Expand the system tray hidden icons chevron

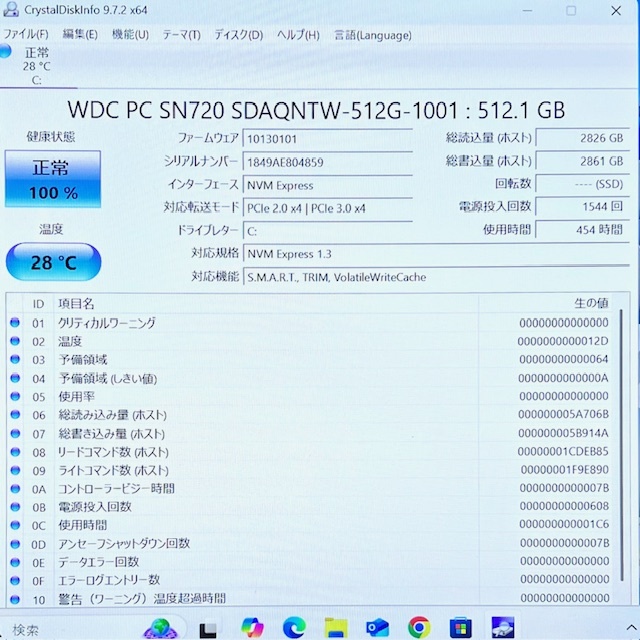point(631,627)
